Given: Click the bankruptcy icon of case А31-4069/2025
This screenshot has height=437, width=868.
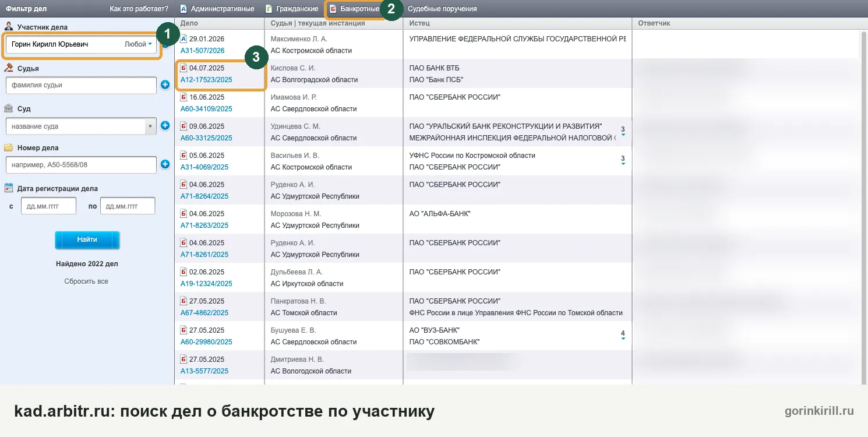Looking at the screenshot, I should click(x=184, y=155).
